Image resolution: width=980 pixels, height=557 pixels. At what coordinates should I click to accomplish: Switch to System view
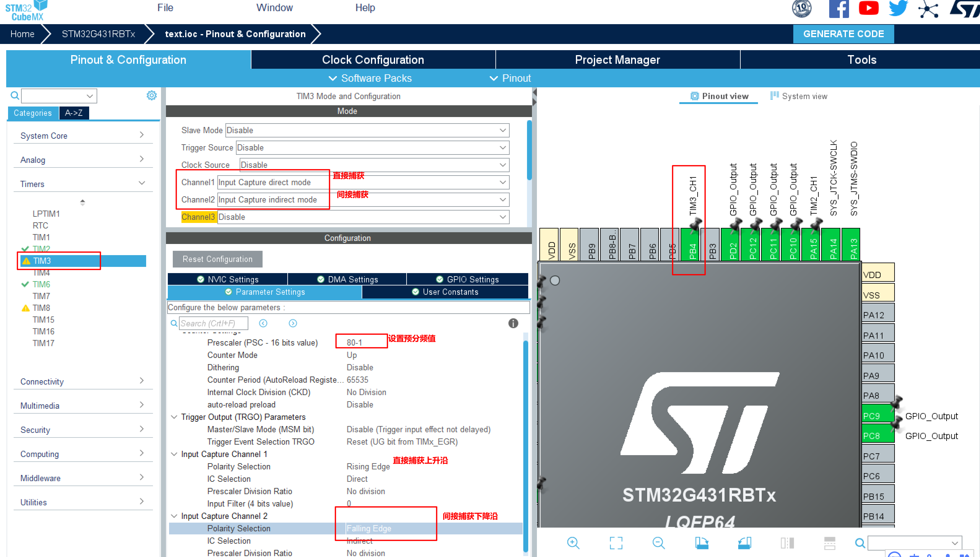coord(799,96)
